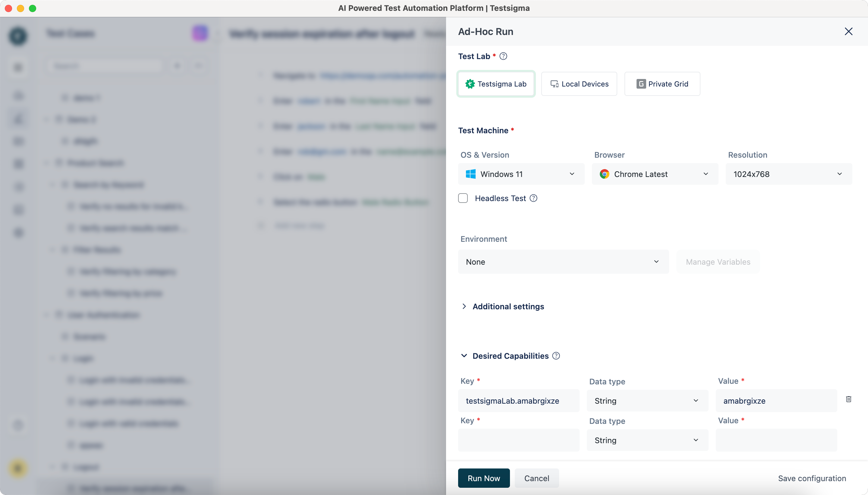868x495 pixels.
Task: Click the empty second Value field
Action: pos(776,440)
